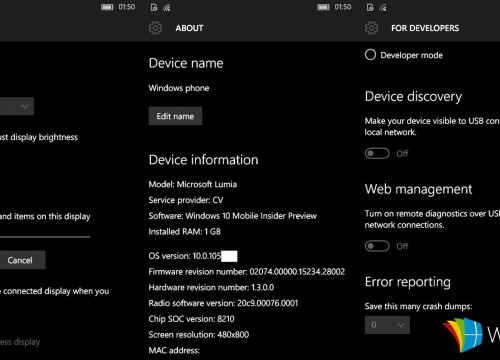
Task: Click the 'Device discovery' heading
Action: click(413, 97)
